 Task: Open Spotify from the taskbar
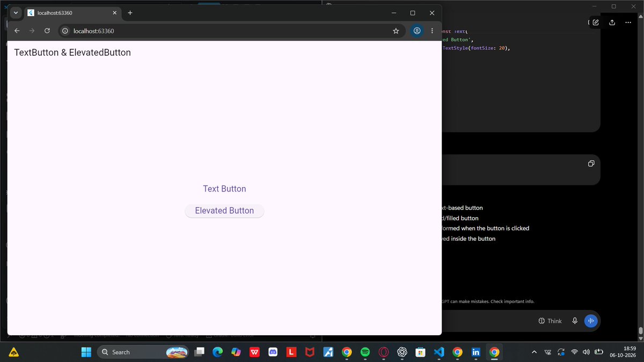(365, 352)
